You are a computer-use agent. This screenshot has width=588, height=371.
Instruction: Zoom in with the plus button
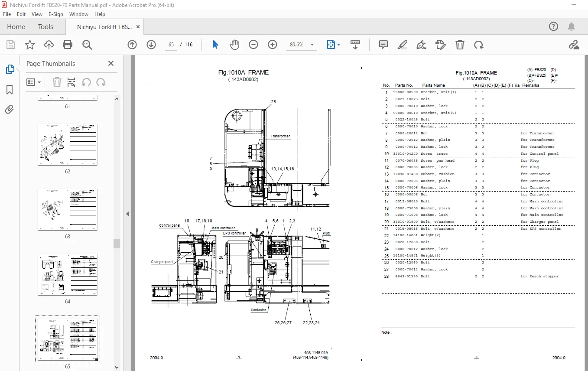pyautogui.click(x=273, y=45)
